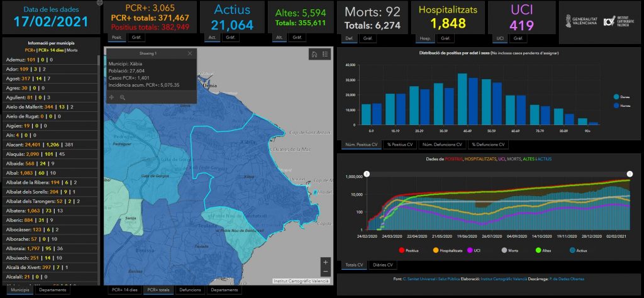Select Núm. Positius CV chart tab
Image resolution: width=644 pixels, height=298 pixels.
(362, 145)
